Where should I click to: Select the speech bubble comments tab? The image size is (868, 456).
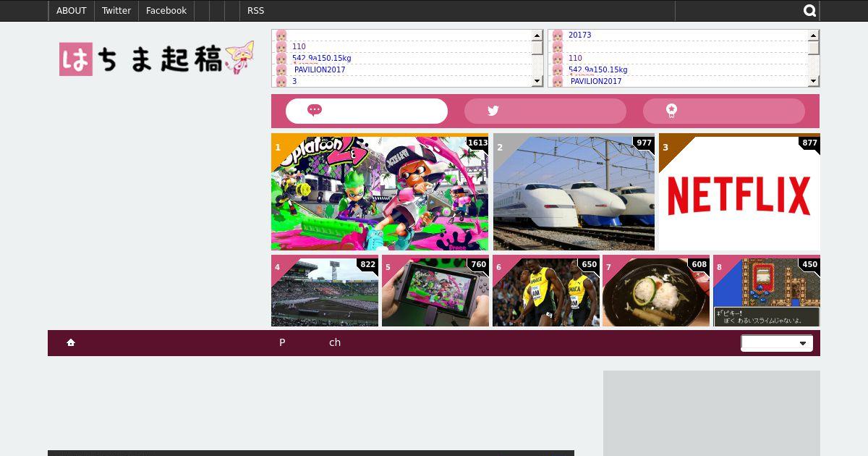367,111
